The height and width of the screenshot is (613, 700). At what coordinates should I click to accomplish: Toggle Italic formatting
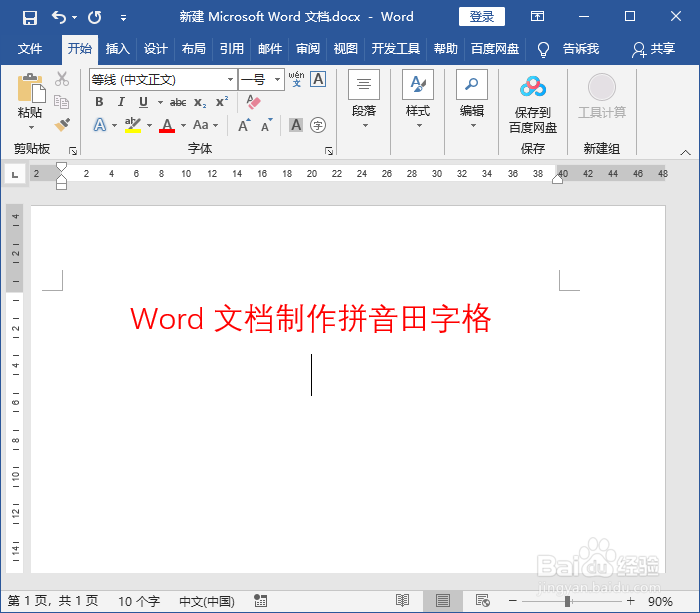121,102
